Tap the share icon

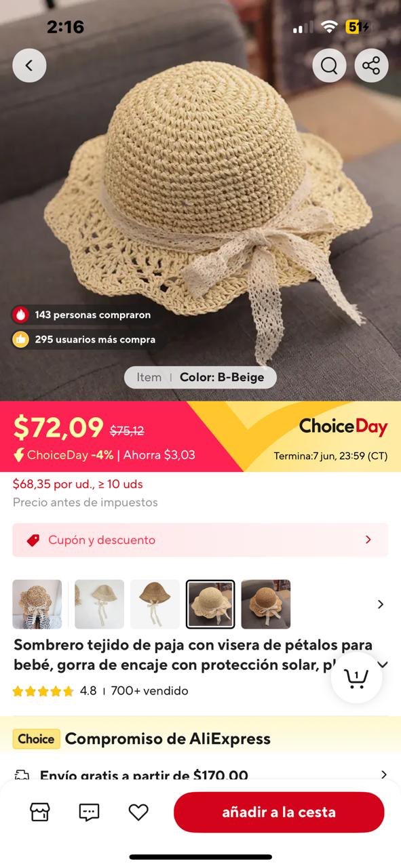click(x=371, y=66)
